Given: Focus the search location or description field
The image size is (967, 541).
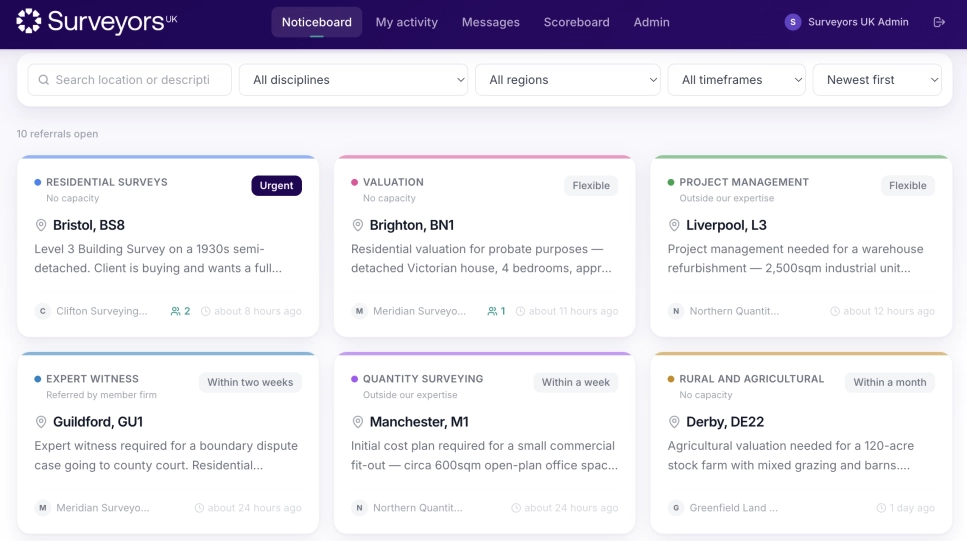Looking at the screenshot, I should coord(130,80).
